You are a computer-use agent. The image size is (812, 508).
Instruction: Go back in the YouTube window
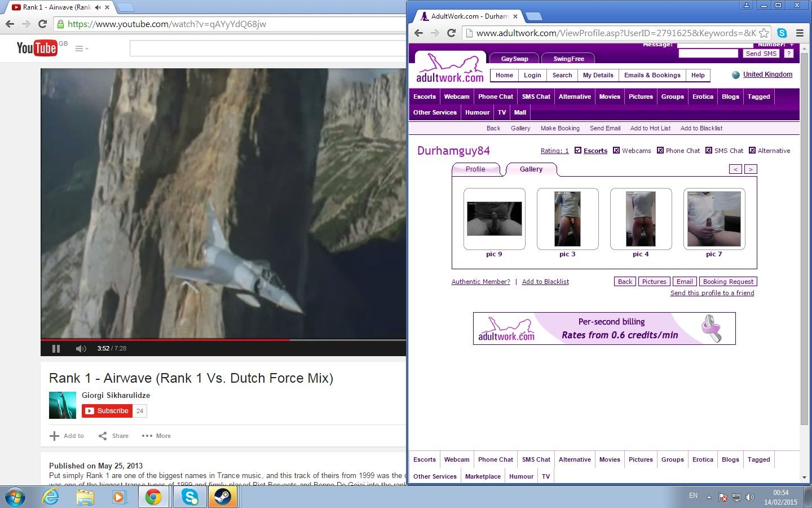pyautogui.click(x=10, y=24)
